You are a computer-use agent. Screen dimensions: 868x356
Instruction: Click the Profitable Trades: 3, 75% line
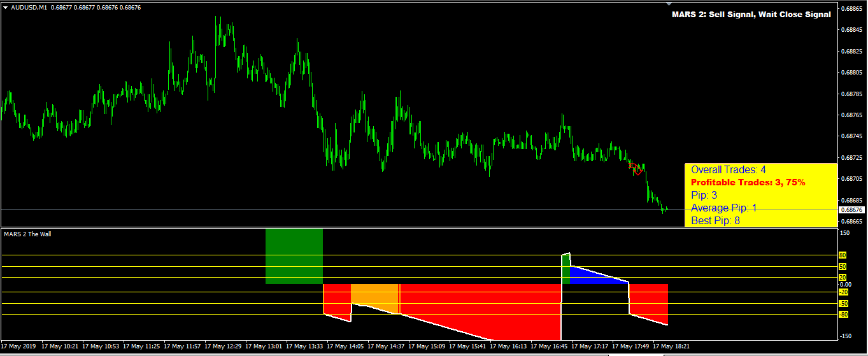pos(748,182)
